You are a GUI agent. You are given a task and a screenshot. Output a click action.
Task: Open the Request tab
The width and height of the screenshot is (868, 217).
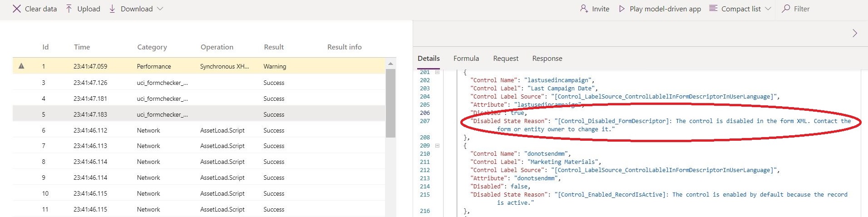pos(505,59)
